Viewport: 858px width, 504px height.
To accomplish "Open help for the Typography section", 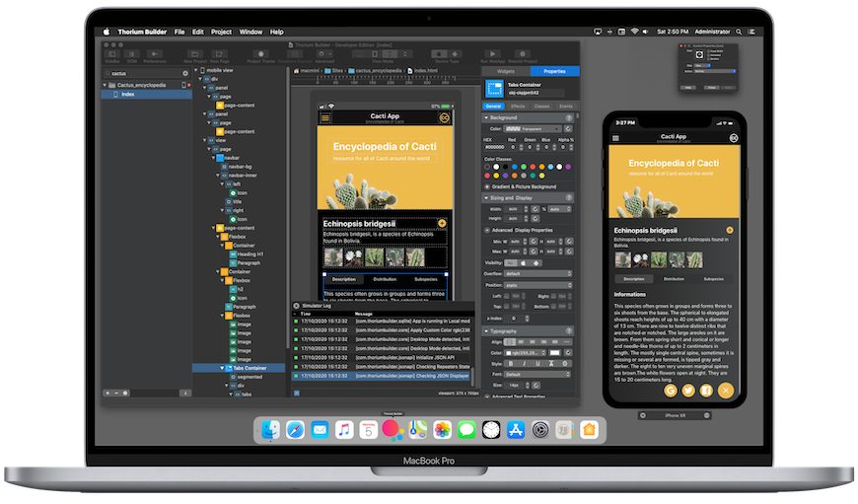I will (x=569, y=331).
